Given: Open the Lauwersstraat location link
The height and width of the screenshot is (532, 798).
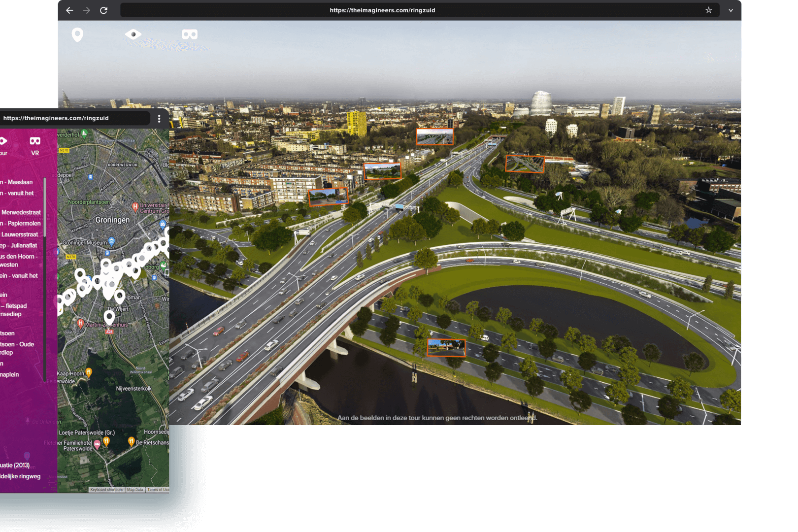Looking at the screenshot, I should [20, 234].
